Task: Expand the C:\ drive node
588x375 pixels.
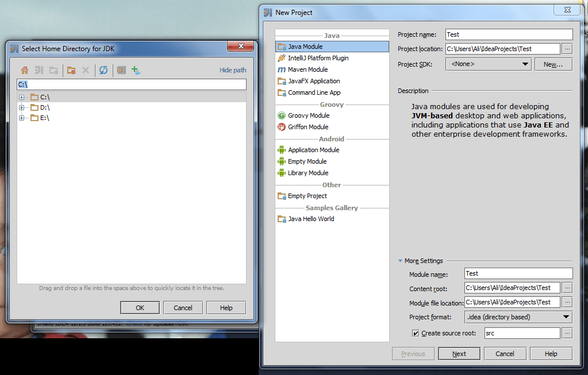Action: pyautogui.click(x=22, y=97)
